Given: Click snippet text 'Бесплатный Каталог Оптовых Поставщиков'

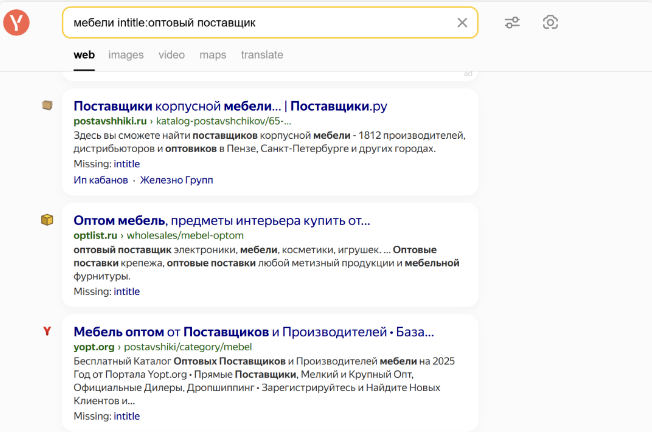Looking at the screenshot, I should (x=180, y=361).
